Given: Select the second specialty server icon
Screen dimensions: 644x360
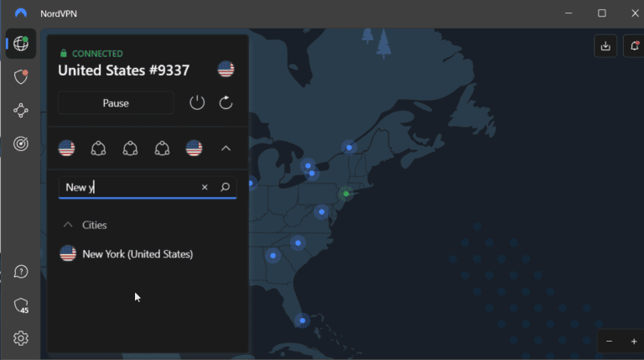Looking at the screenshot, I should pyautogui.click(x=130, y=148).
